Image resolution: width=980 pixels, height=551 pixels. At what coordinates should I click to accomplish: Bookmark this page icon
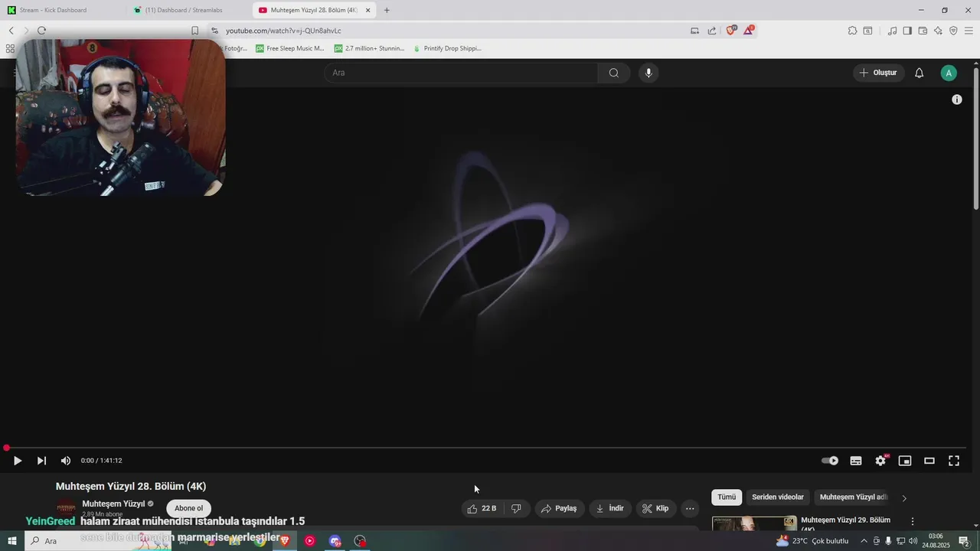point(194,31)
